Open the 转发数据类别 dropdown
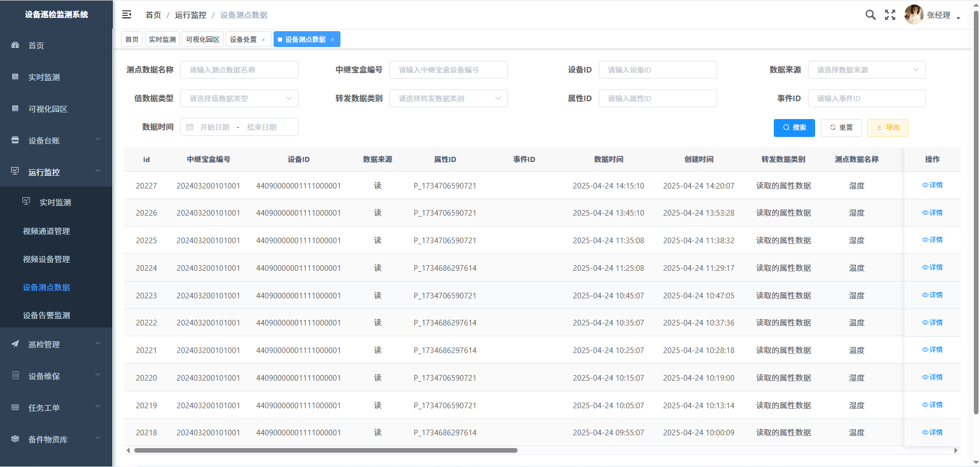This screenshot has width=980, height=467. [x=448, y=99]
